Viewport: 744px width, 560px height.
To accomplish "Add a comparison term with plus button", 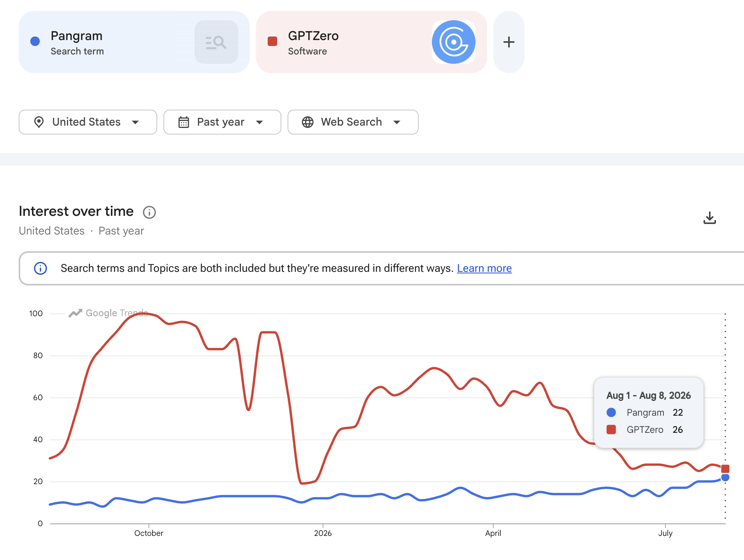I will (x=509, y=42).
